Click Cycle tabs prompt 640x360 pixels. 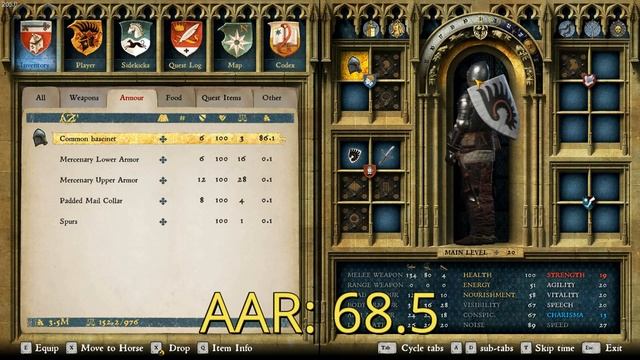[411, 348]
